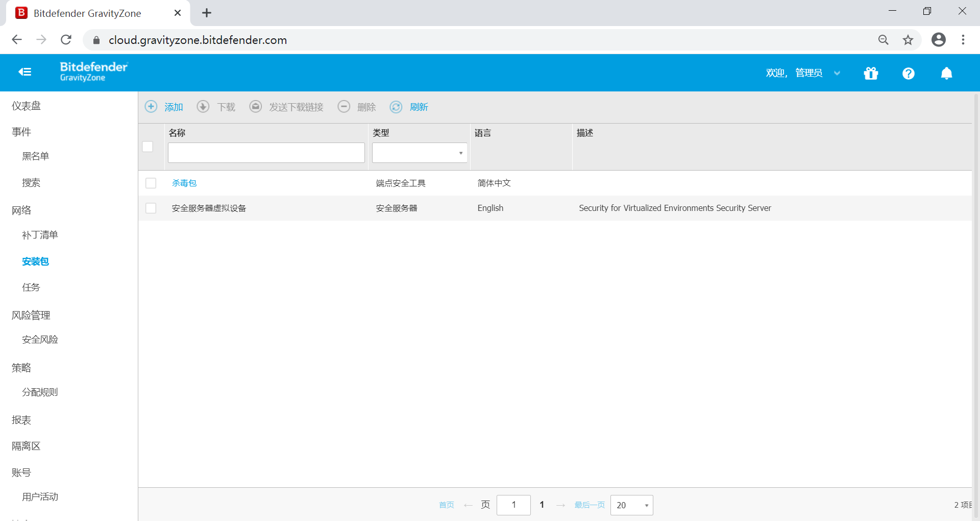
Task: Check the box for 杀毒包 row
Action: point(151,183)
